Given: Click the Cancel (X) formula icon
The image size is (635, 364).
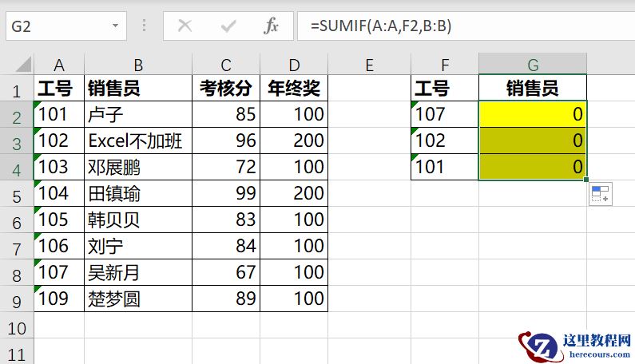Looking at the screenshot, I should point(185,26).
